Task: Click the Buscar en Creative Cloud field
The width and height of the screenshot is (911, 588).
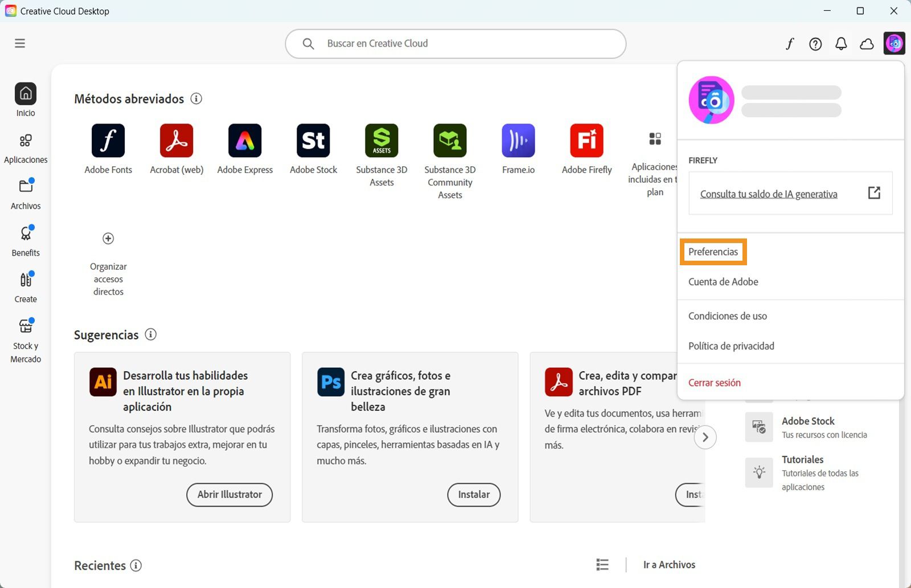Action: (x=455, y=44)
